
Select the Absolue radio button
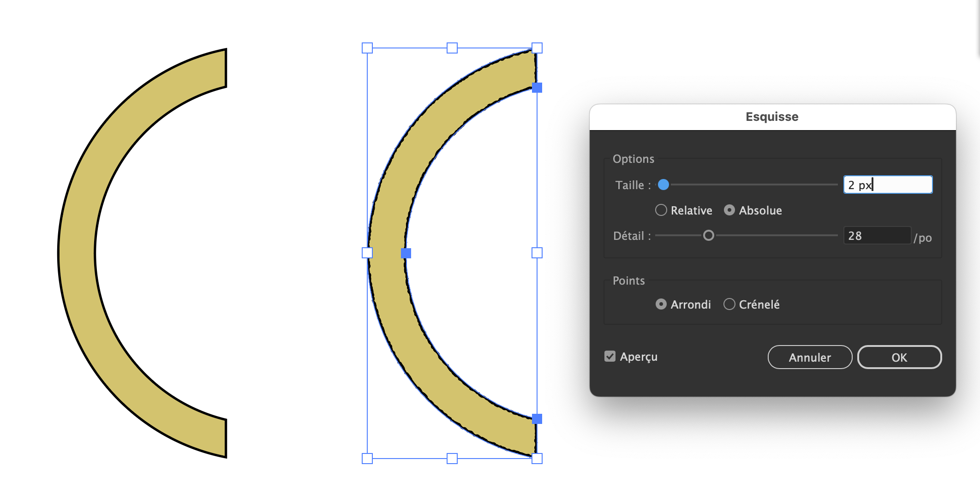[x=729, y=210]
